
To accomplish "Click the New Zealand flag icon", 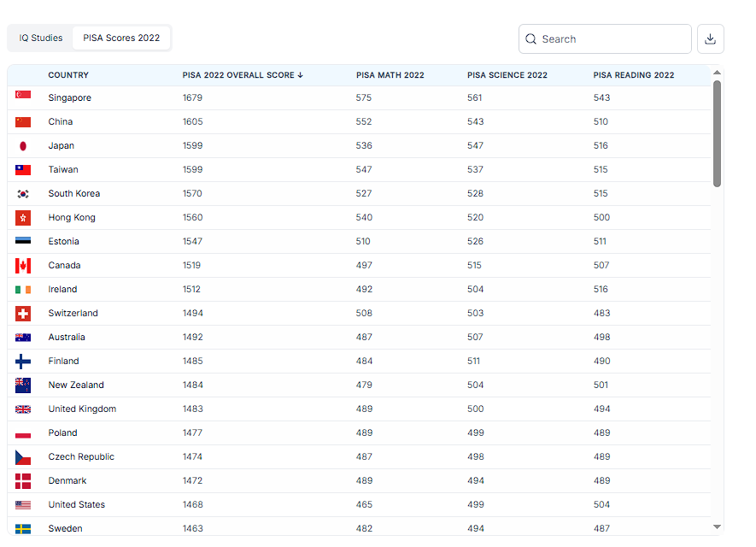I will click(x=23, y=385).
